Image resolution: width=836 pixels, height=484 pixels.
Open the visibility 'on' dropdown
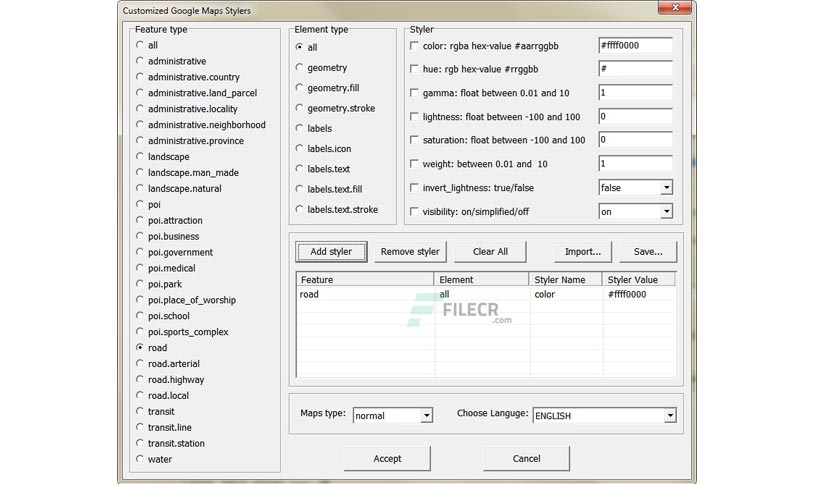[x=666, y=212]
